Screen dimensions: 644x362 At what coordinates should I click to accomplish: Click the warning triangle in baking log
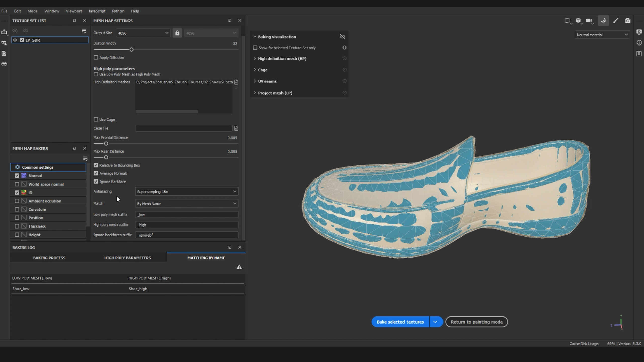click(239, 267)
